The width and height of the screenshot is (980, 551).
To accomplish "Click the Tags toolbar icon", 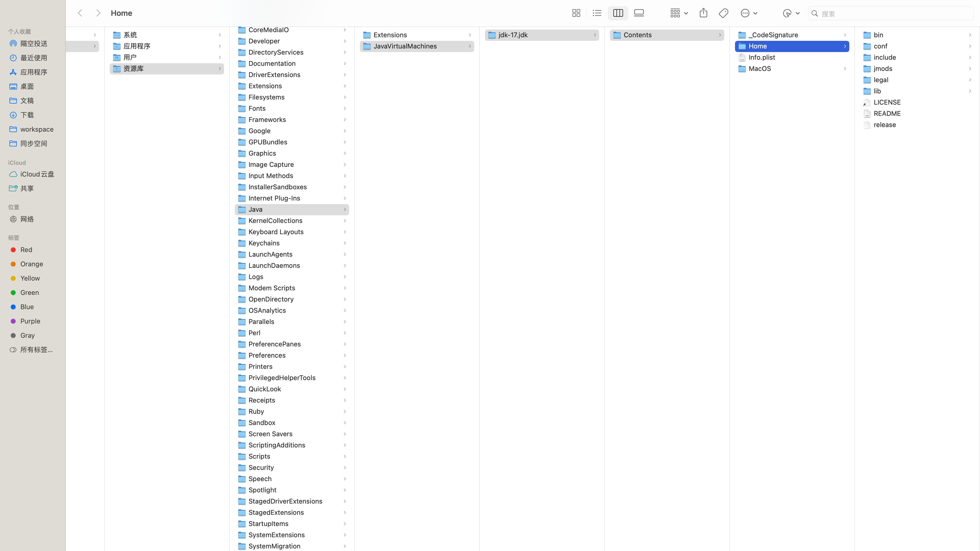I will [723, 13].
